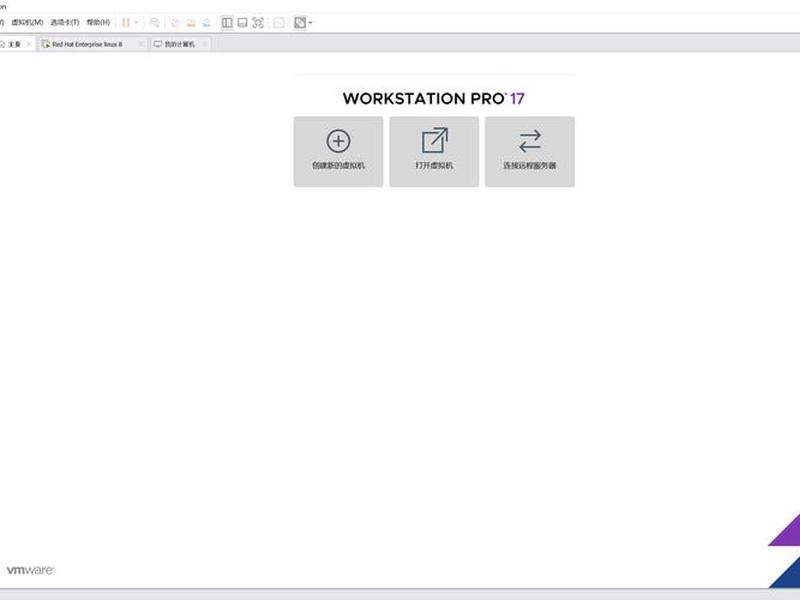
Task: Close the 我的计算机 tab
Action: coord(205,44)
